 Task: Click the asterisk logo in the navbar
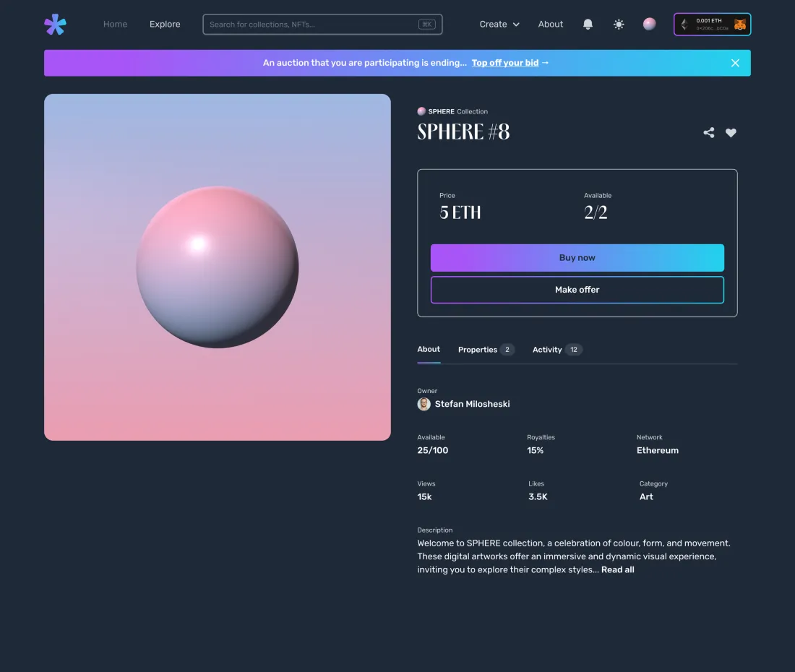pos(55,25)
